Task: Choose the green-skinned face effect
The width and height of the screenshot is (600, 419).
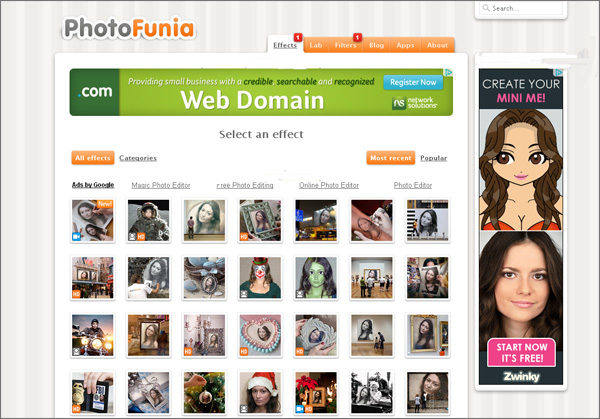Action: [316, 278]
